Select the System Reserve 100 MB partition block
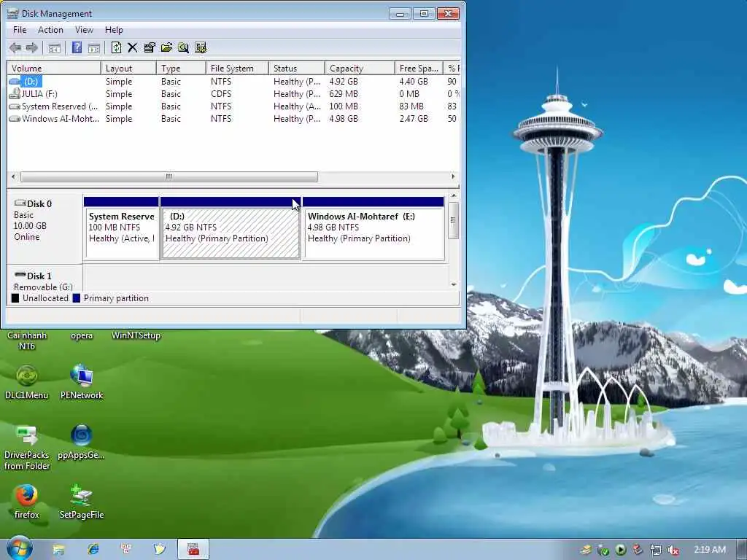This screenshot has height=560, width=747. [x=121, y=228]
